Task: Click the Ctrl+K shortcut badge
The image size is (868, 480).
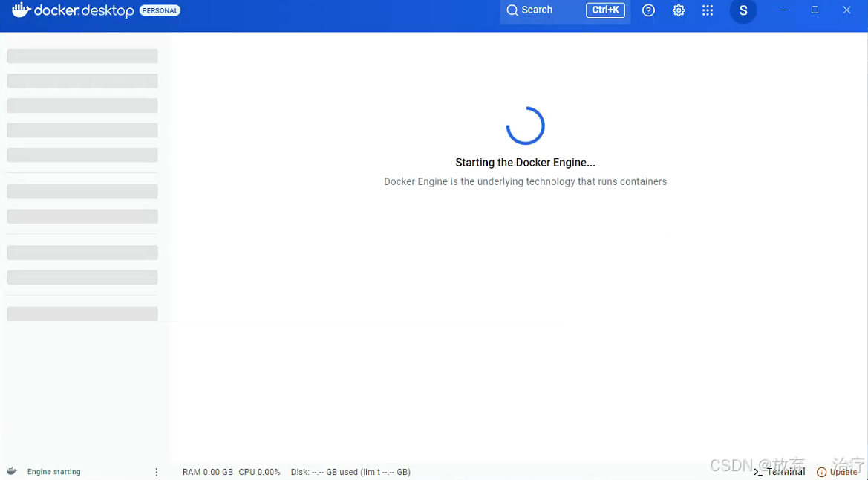Action: (x=605, y=10)
